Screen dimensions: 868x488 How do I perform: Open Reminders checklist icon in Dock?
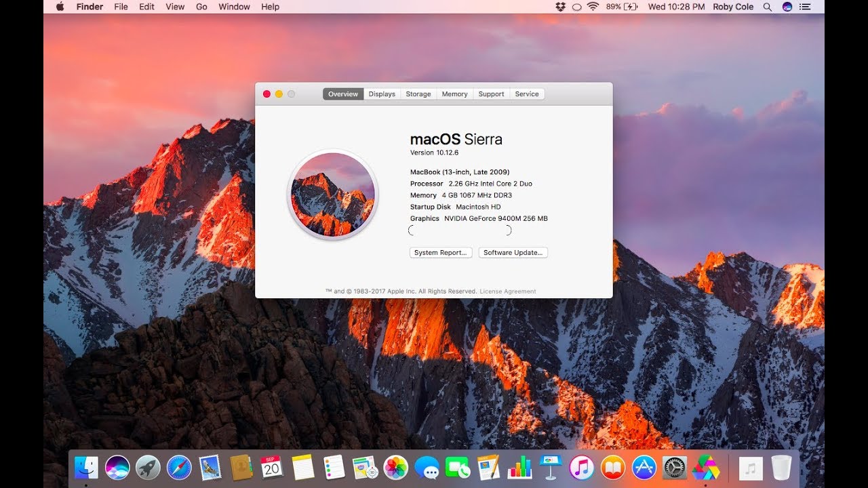tap(334, 467)
